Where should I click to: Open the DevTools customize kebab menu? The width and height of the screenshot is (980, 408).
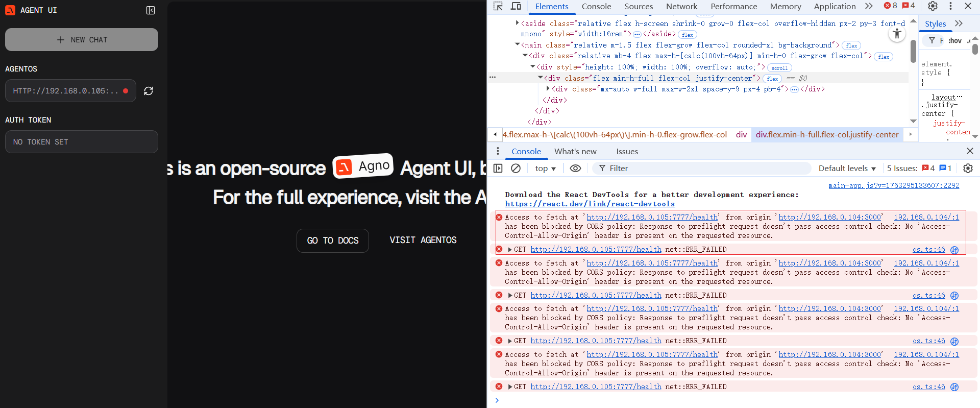[950, 6]
